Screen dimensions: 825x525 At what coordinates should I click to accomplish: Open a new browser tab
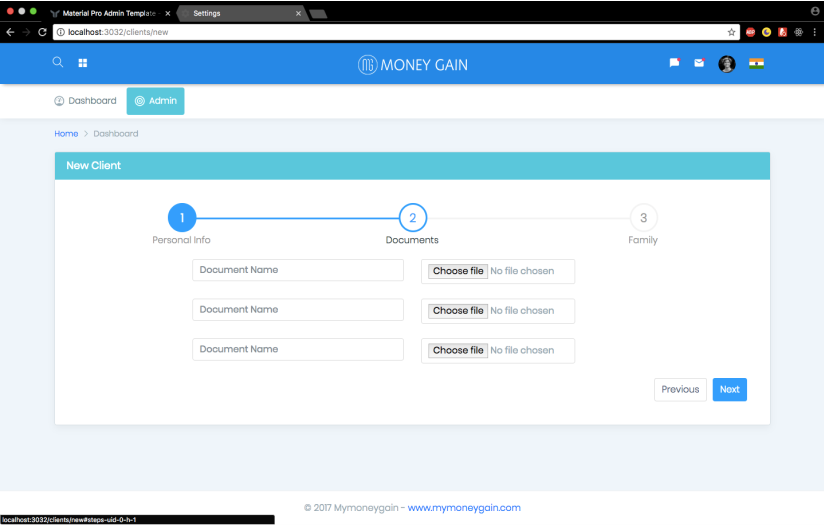click(318, 14)
